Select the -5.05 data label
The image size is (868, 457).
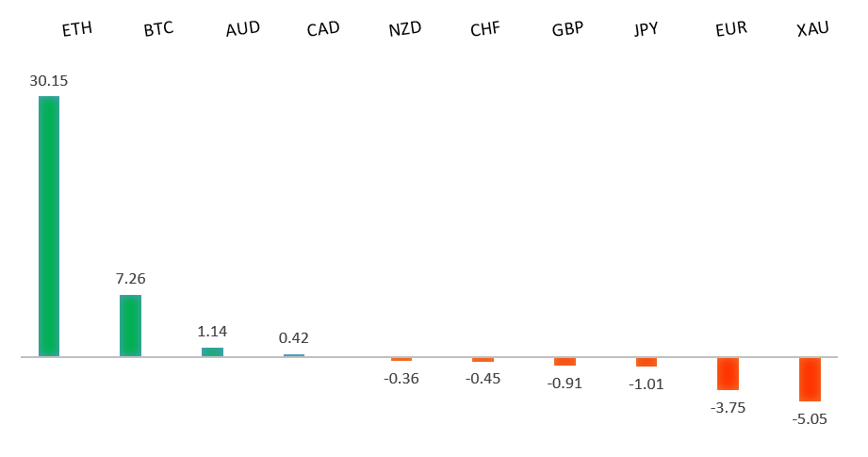click(810, 419)
